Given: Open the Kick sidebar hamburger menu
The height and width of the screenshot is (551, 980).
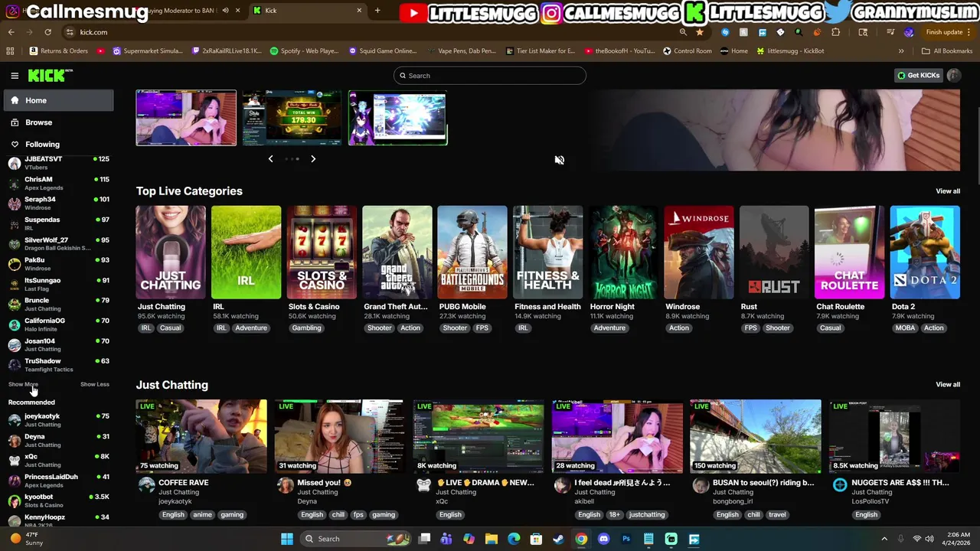Looking at the screenshot, I should (15, 76).
